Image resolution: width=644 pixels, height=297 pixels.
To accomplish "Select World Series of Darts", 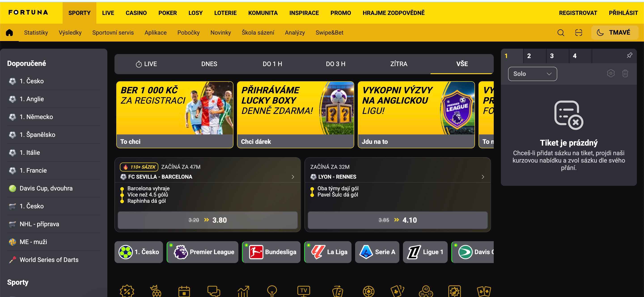I will click(x=53, y=260).
